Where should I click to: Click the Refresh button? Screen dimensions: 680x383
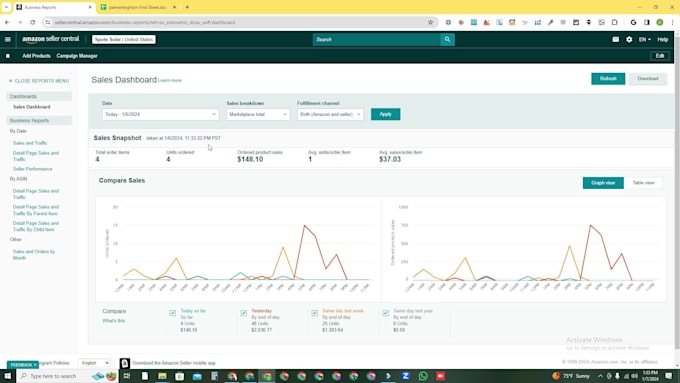(x=608, y=79)
